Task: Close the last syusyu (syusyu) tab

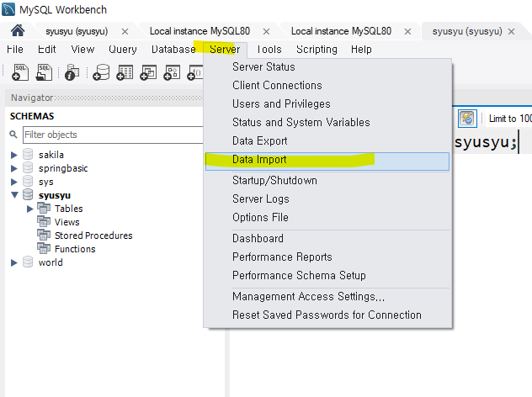Action: 511,31
